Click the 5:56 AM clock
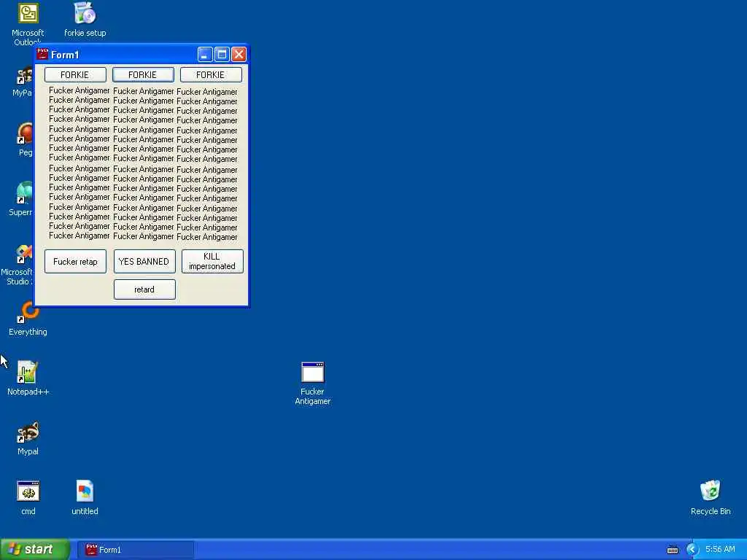Image resolution: width=747 pixels, height=560 pixels. click(720, 550)
